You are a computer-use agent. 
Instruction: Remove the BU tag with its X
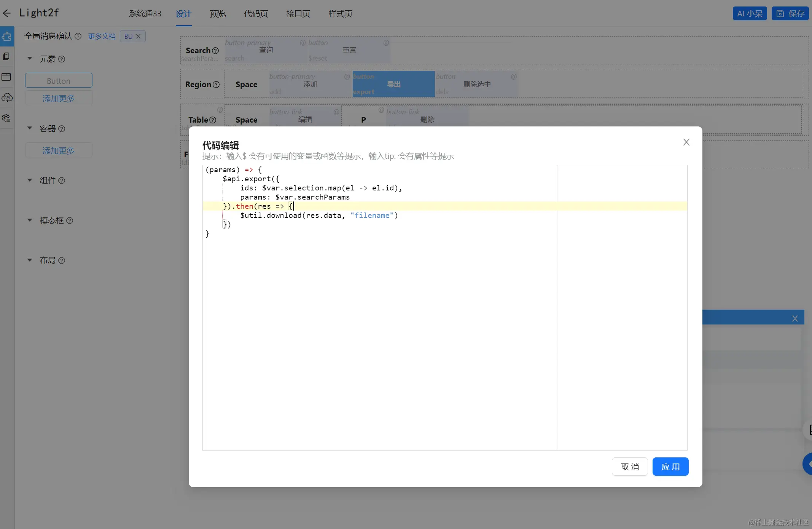click(x=139, y=37)
